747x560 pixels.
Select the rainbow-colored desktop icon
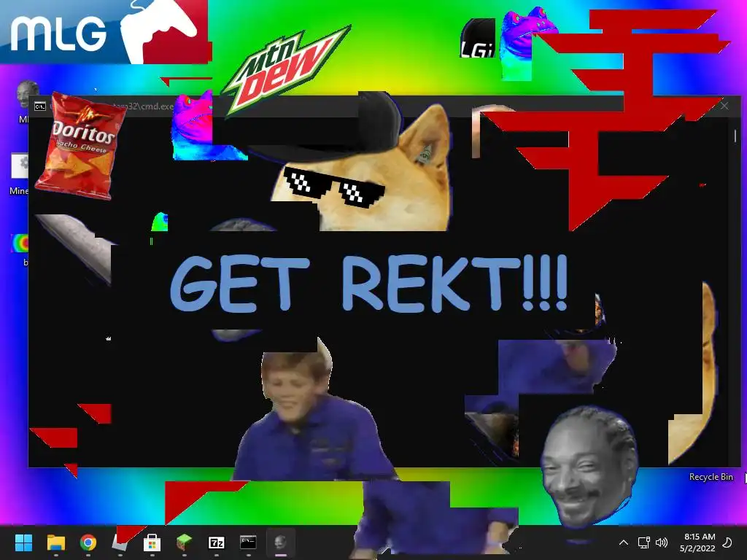[20, 243]
